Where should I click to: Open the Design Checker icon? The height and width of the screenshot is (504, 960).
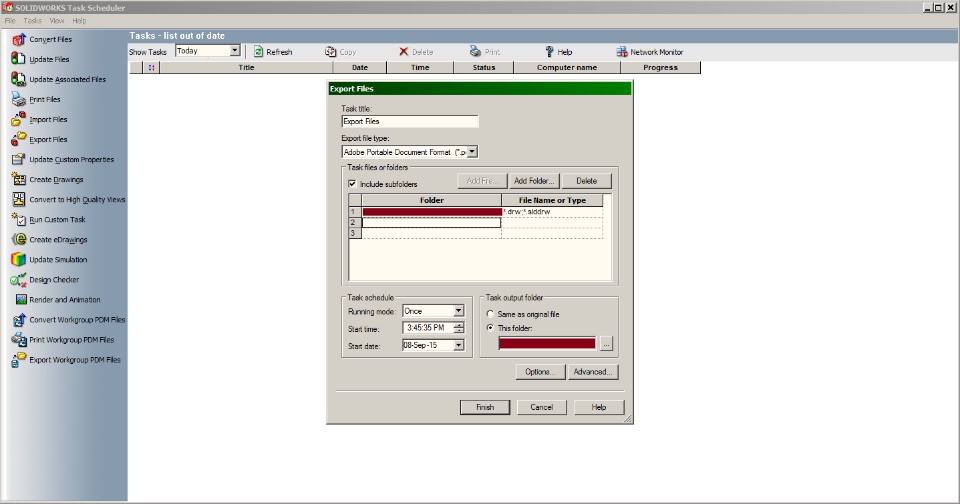(18, 280)
